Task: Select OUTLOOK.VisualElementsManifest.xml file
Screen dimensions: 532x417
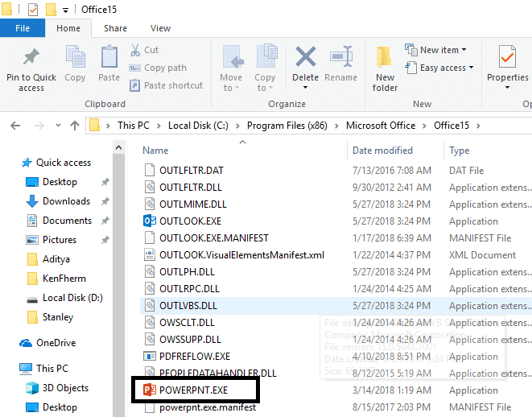Action: 241,255
